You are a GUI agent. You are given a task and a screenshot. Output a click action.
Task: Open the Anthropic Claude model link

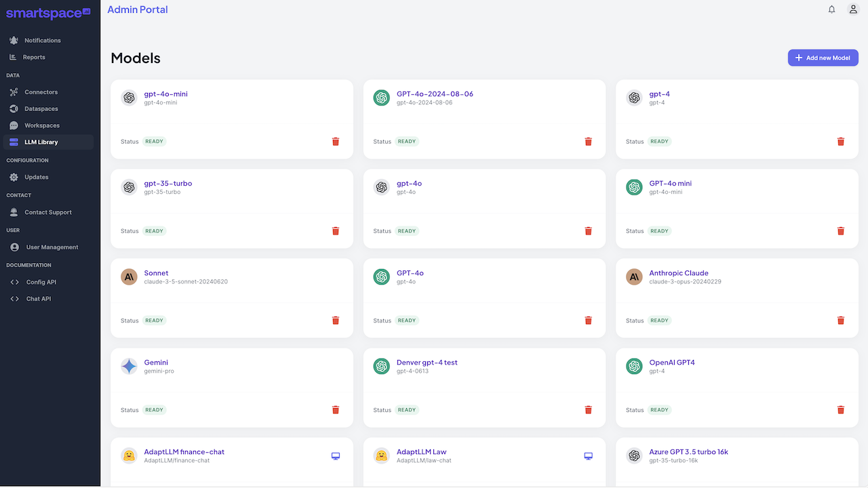(x=679, y=273)
